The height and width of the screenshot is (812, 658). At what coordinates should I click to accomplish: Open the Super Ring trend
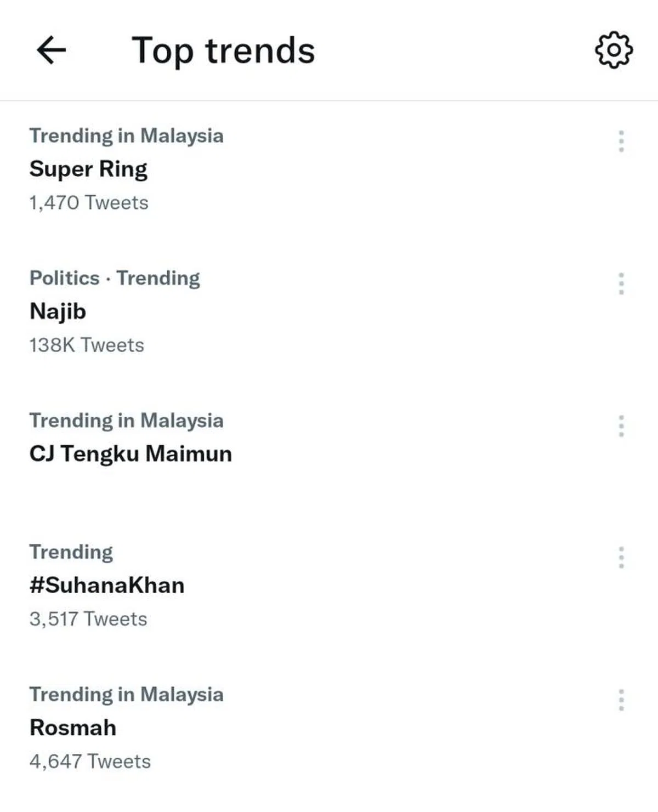88,169
